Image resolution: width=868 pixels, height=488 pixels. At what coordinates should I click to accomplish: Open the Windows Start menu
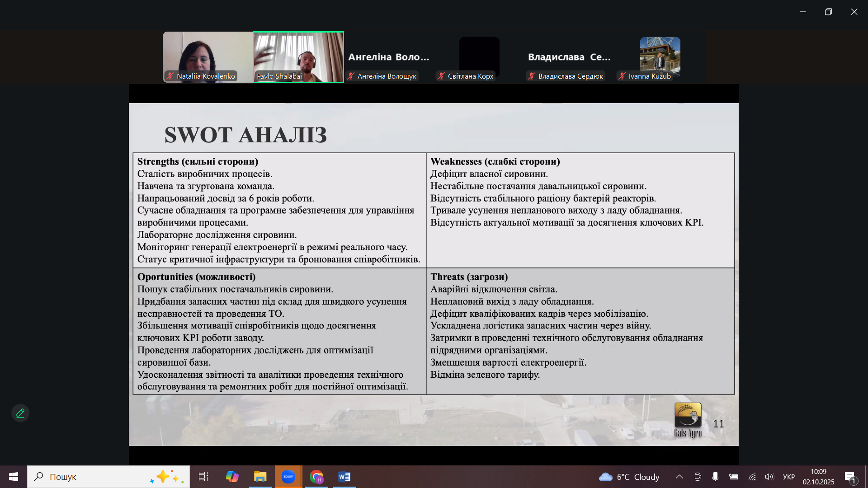click(14, 477)
